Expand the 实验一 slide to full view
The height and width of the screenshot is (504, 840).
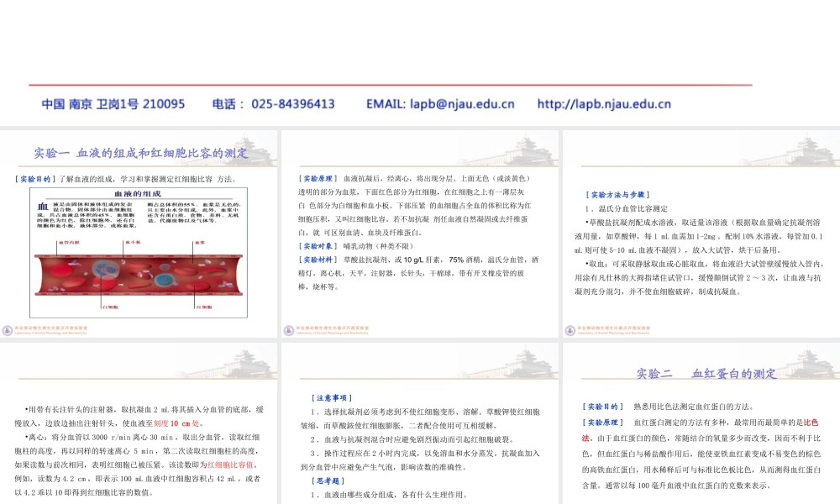(x=139, y=154)
